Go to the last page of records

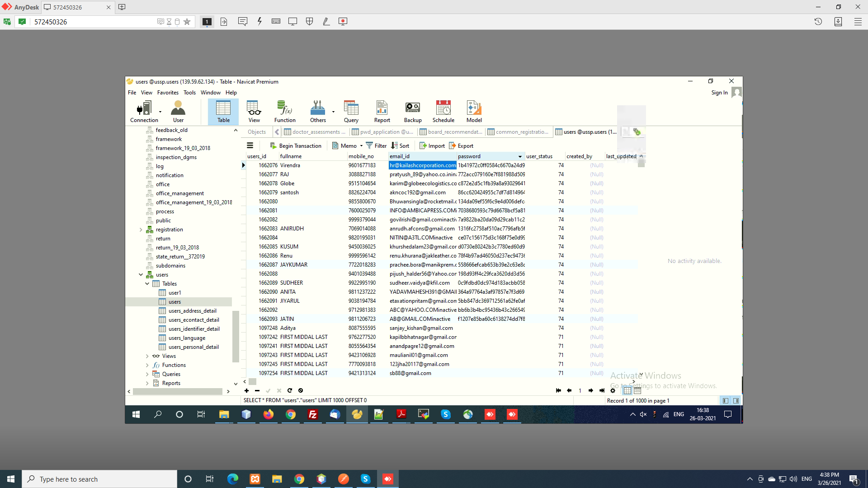click(602, 390)
